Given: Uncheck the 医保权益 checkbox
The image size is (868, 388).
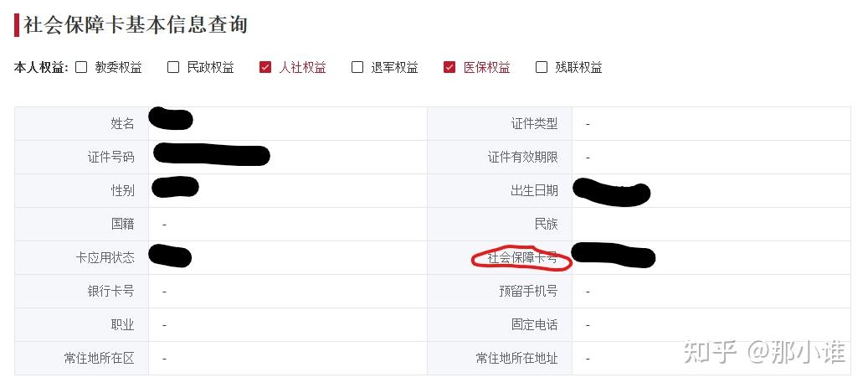Looking at the screenshot, I should [x=449, y=68].
